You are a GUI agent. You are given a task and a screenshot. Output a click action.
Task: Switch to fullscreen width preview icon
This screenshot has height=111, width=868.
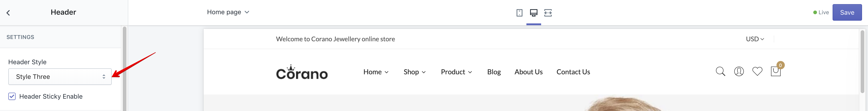[x=548, y=13]
